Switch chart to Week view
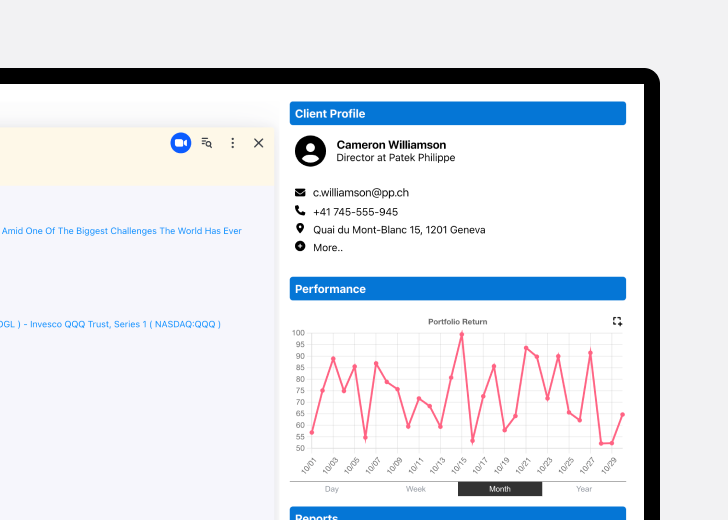The width and height of the screenshot is (728, 520). click(416, 489)
